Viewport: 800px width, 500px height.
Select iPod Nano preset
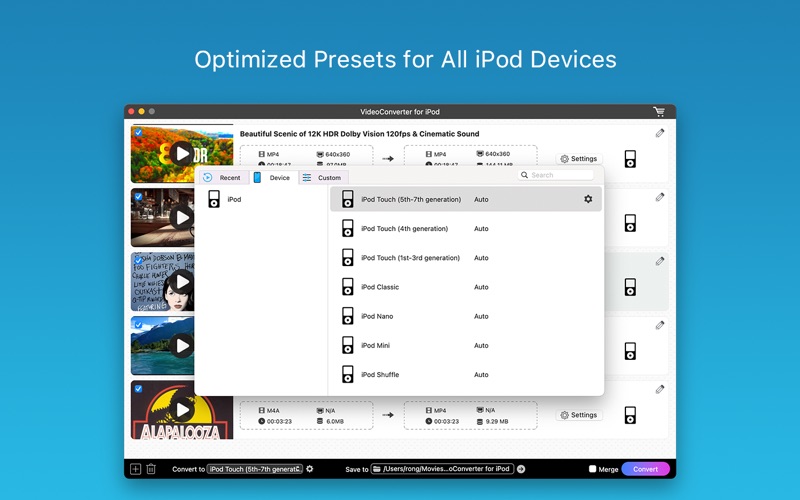[x=466, y=316]
